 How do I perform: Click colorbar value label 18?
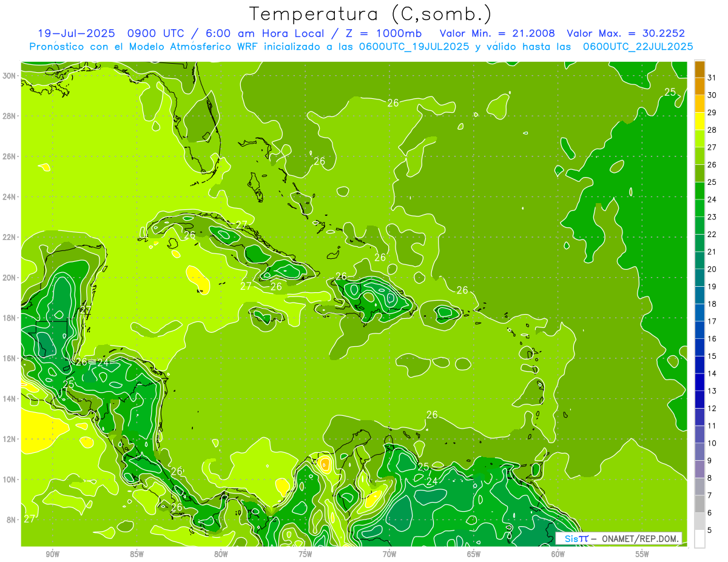[712, 304]
